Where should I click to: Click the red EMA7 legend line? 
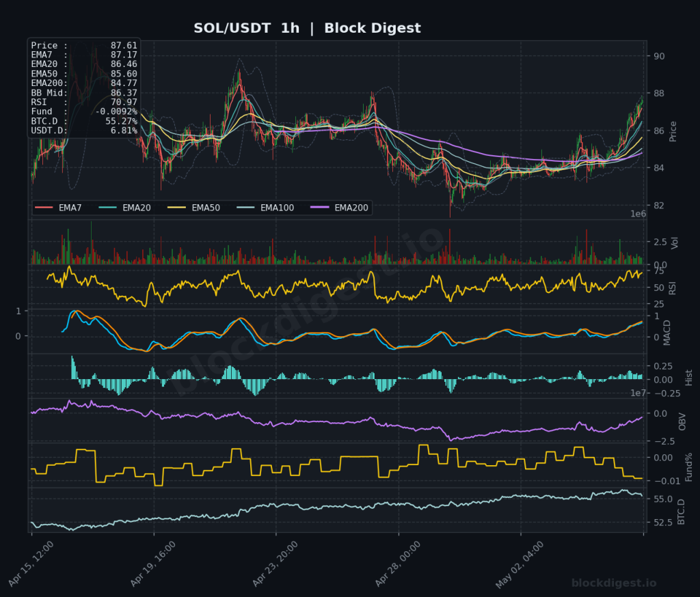pyautogui.click(x=44, y=208)
